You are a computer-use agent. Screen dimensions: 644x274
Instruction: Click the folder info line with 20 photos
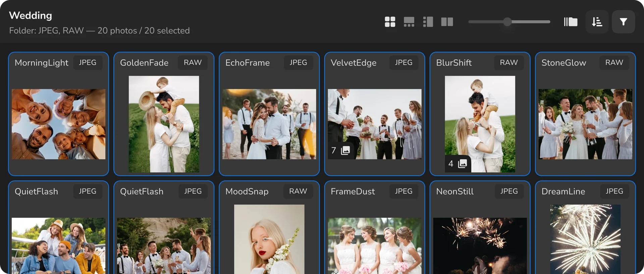(99, 31)
